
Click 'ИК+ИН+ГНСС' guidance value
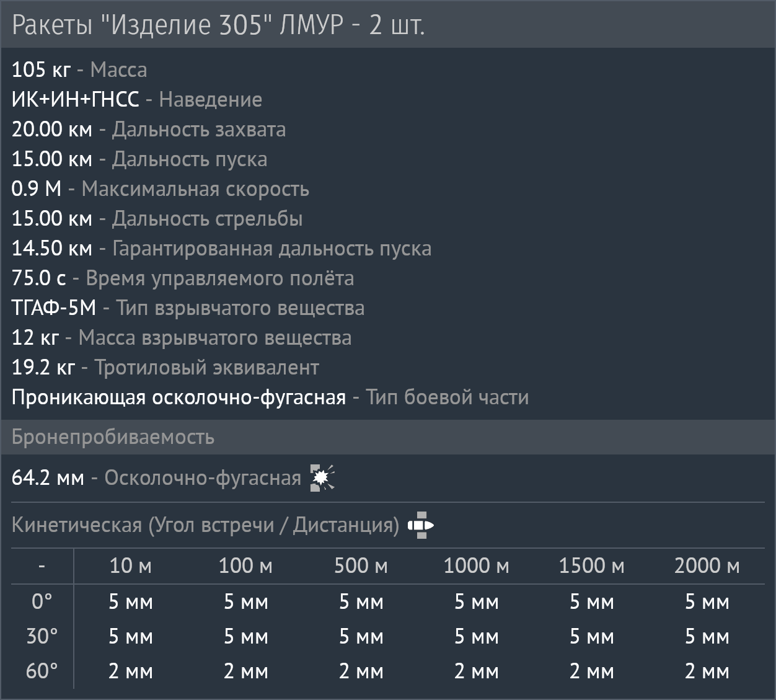coord(76,99)
